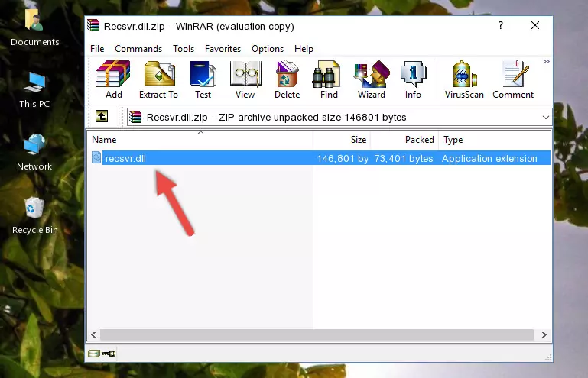Go up one folder level
Image resolution: width=588 pixels, height=378 pixels.
click(x=102, y=117)
